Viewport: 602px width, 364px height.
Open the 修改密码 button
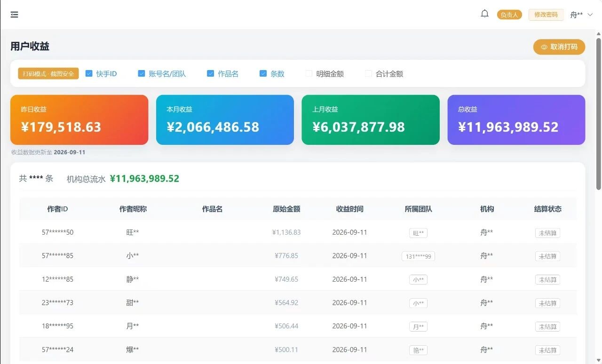tap(546, 15)
